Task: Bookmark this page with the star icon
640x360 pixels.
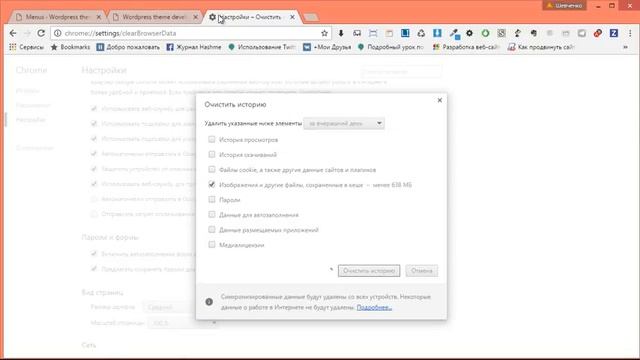Action: (x=324, y=33)
